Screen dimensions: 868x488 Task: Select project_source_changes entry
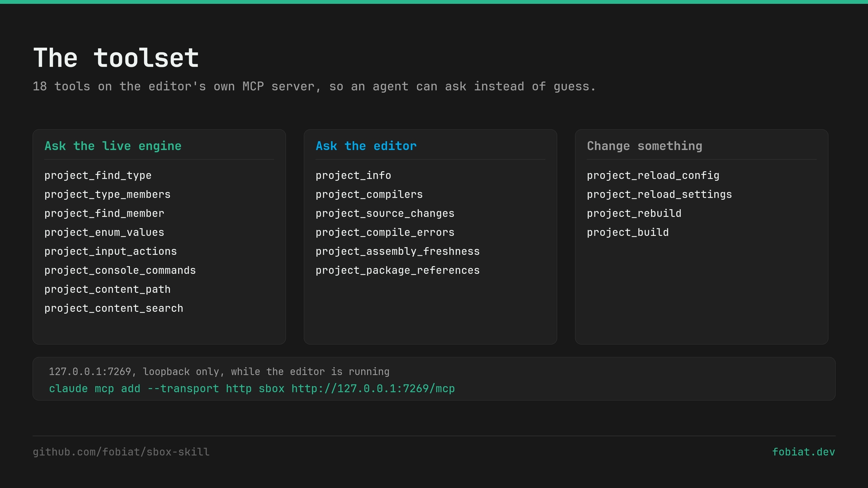pyautogui.click(x=385, y=213)
